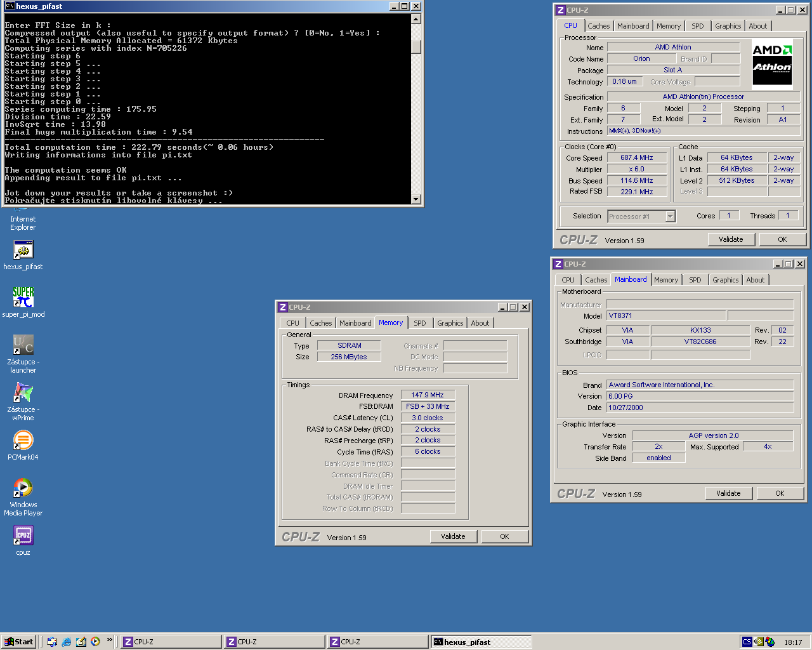Open Mainboard tab in the SDRAM memory window
This screenshot has height=650, width=812.
point(355,323)
